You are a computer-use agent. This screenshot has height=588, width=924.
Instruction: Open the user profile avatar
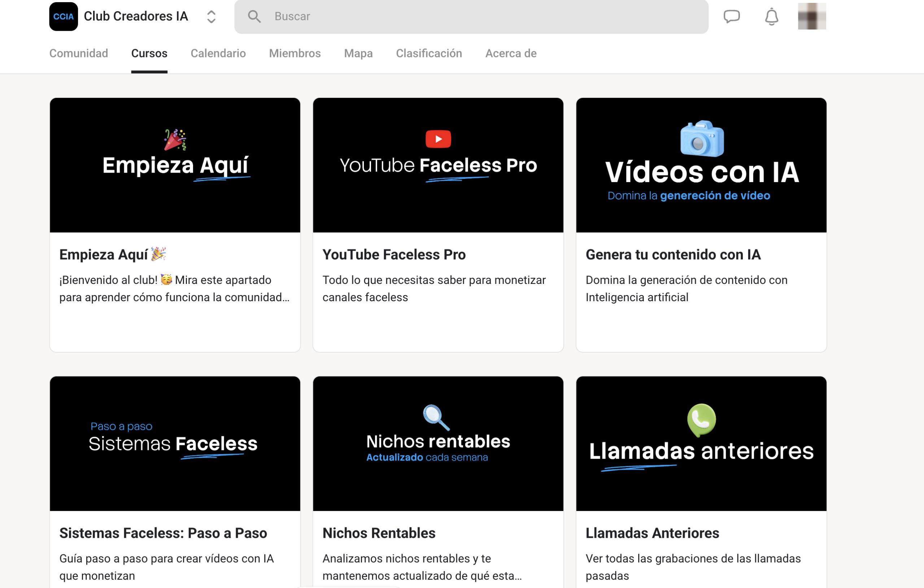pos(812,16)
